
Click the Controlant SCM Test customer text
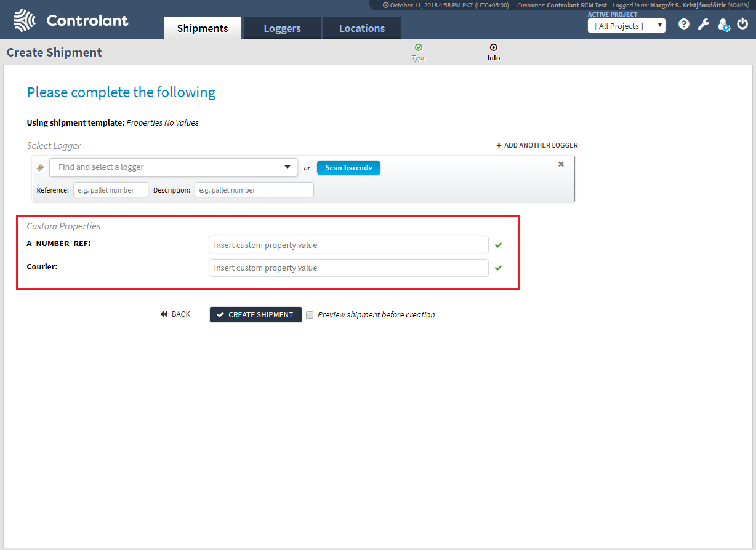click(x=577, y=5)
